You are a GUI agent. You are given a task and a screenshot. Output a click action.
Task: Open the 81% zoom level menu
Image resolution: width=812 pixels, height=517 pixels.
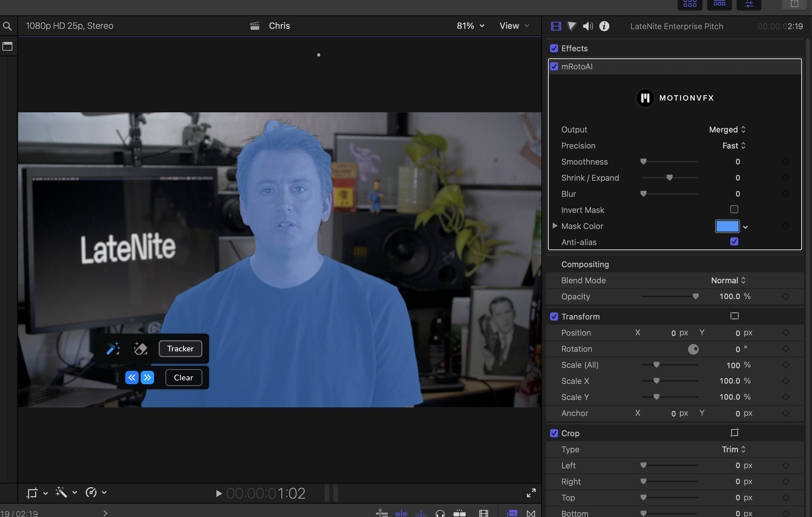pyautogui.click(x=470, y=26)
